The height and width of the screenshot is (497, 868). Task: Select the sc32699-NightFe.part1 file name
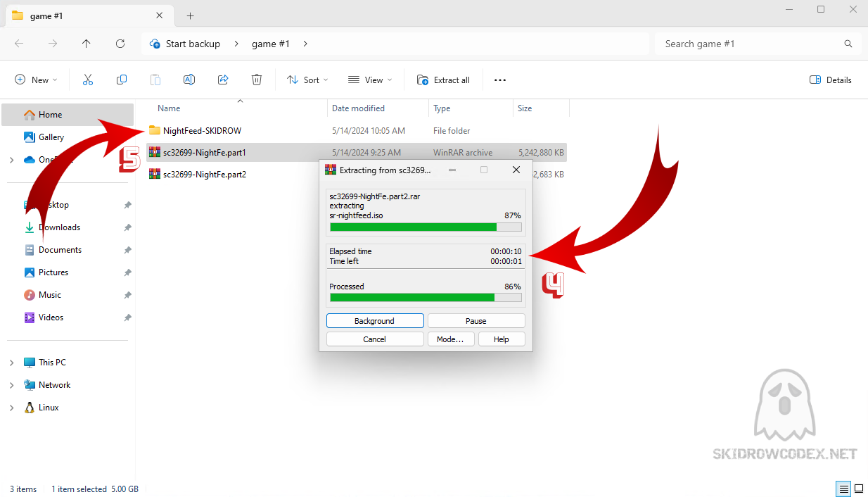[x=205, y=152]
